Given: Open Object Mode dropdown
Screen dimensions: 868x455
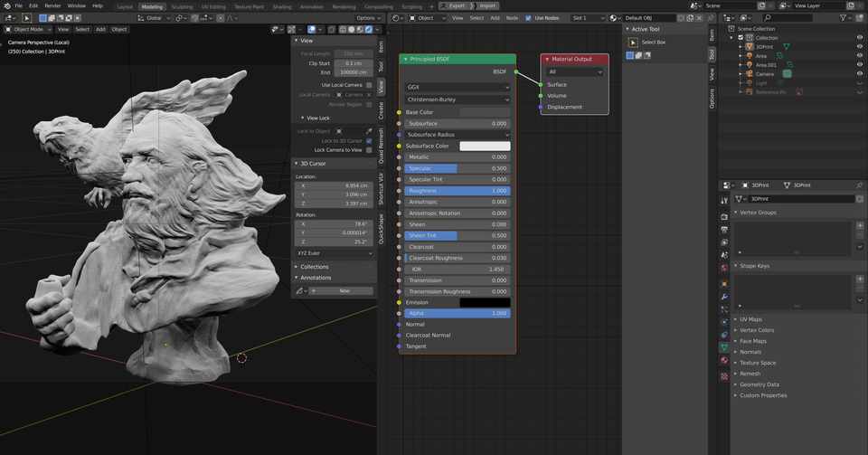Looking at the screenshot, I should 28,29.
